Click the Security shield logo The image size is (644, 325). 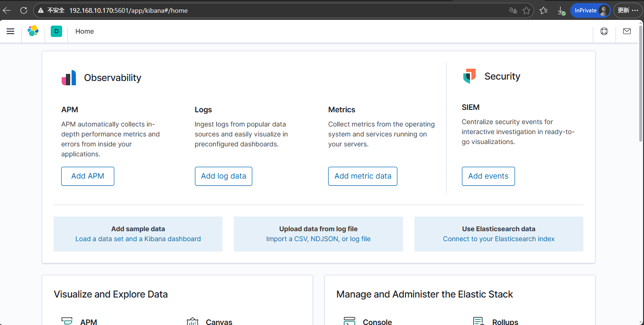[x=469, y=76]
